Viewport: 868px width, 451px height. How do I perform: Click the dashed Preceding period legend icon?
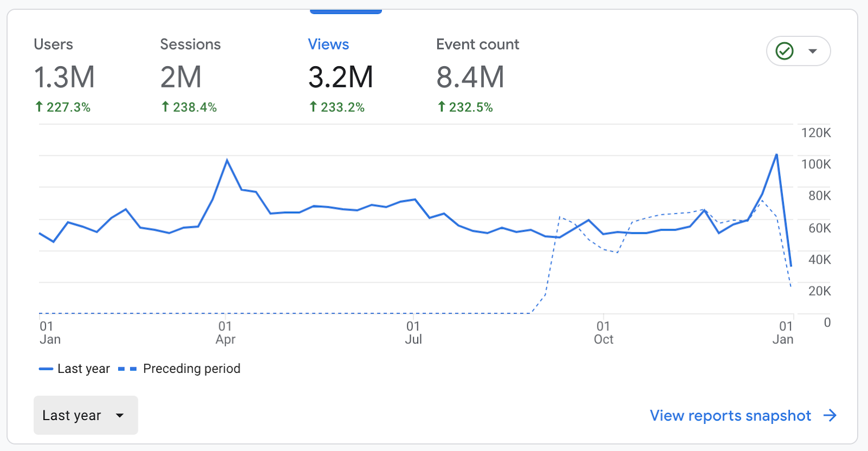[127, 369]
